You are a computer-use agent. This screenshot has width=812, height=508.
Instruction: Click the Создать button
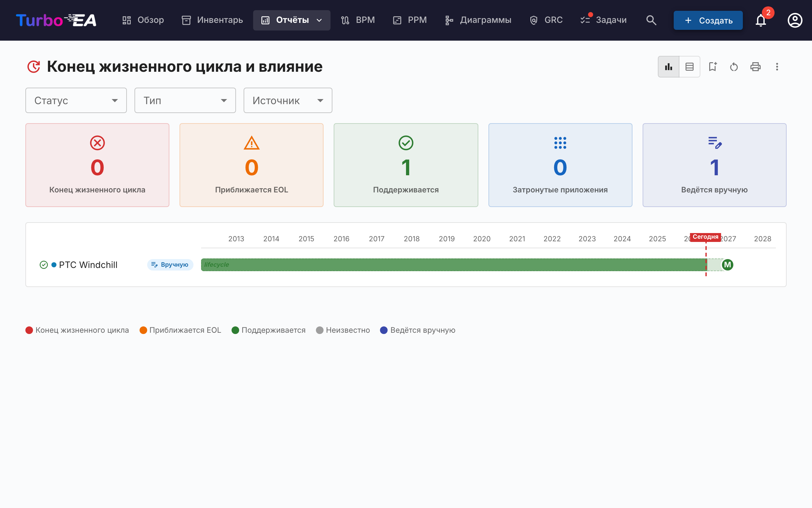tap(708, 20)
